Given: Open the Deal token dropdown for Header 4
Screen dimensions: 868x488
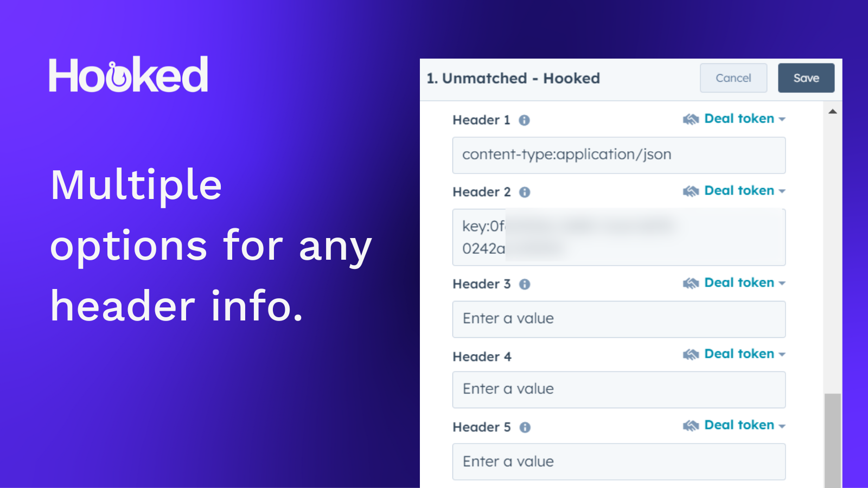Looking at the screenshot, I should click(781, 354).
